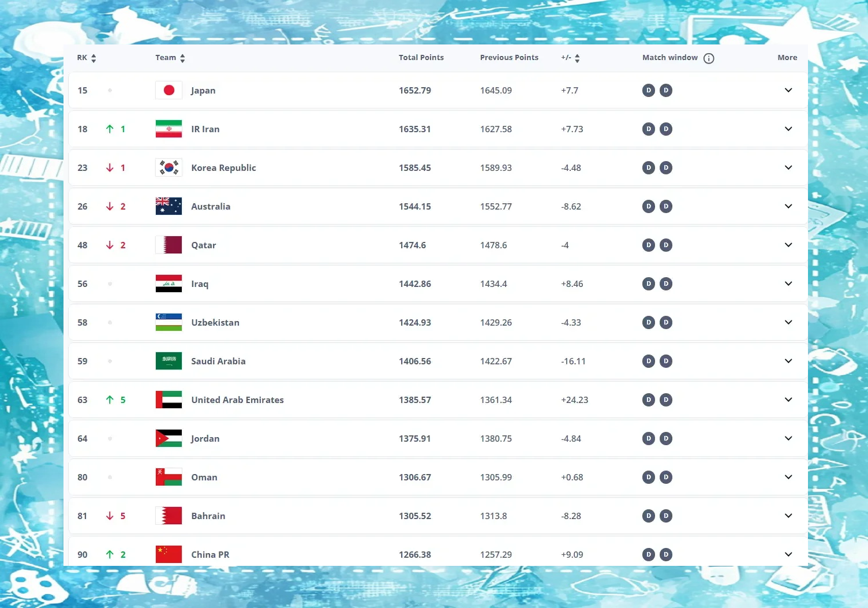868x608 pixels.
Task: Click Iraq's second D match badge
Action: (x=666, y=284)
